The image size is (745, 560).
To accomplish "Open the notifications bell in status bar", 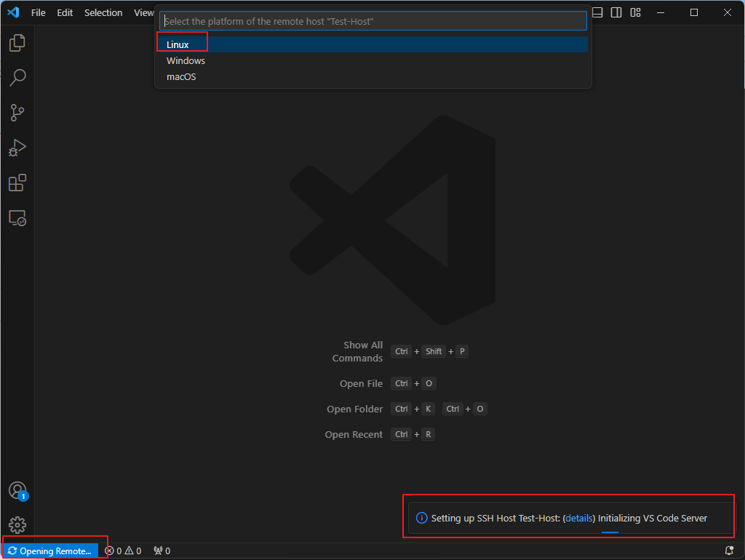I will click(729, 551).
